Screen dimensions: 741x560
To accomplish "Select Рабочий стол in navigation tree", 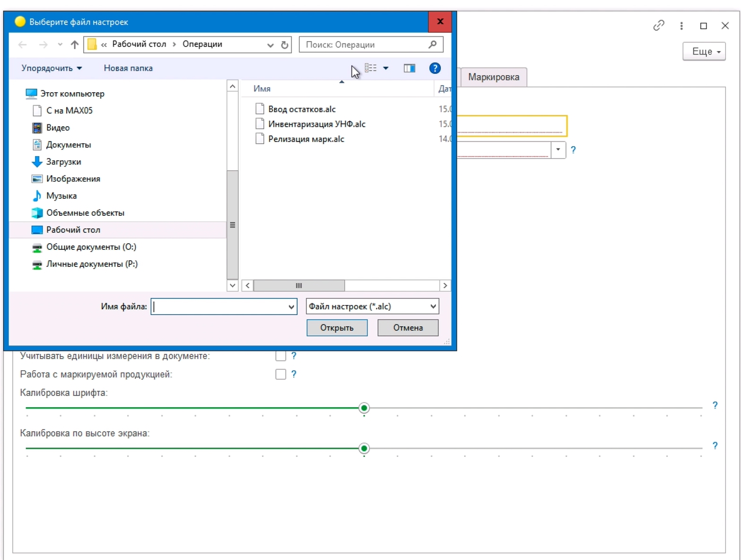I will pos(118,230).
